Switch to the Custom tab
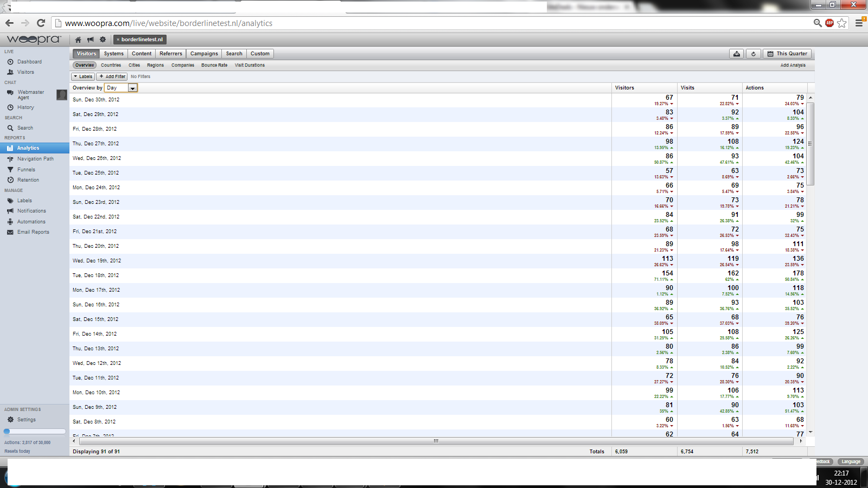This screenshot has width=868, height=488. tap(260, 54)
